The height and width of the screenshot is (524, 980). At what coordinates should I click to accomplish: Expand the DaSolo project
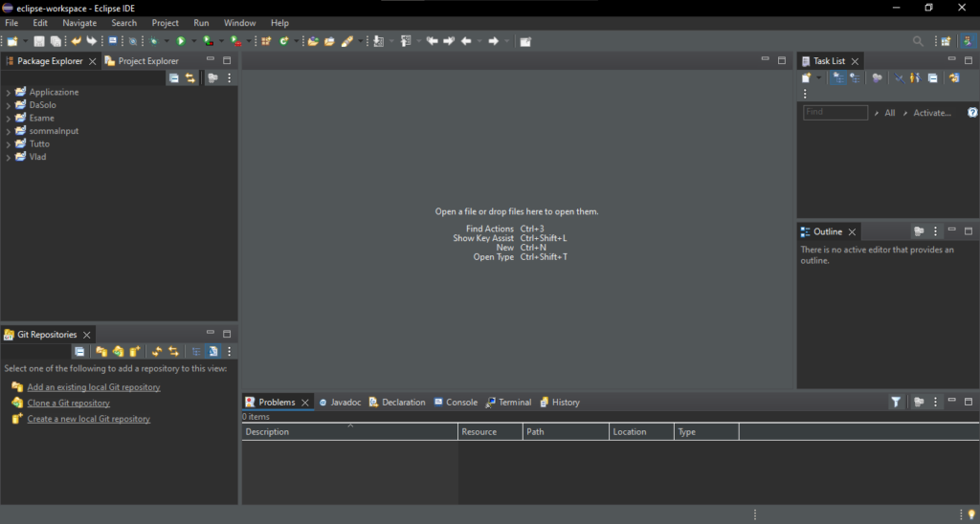8,105
